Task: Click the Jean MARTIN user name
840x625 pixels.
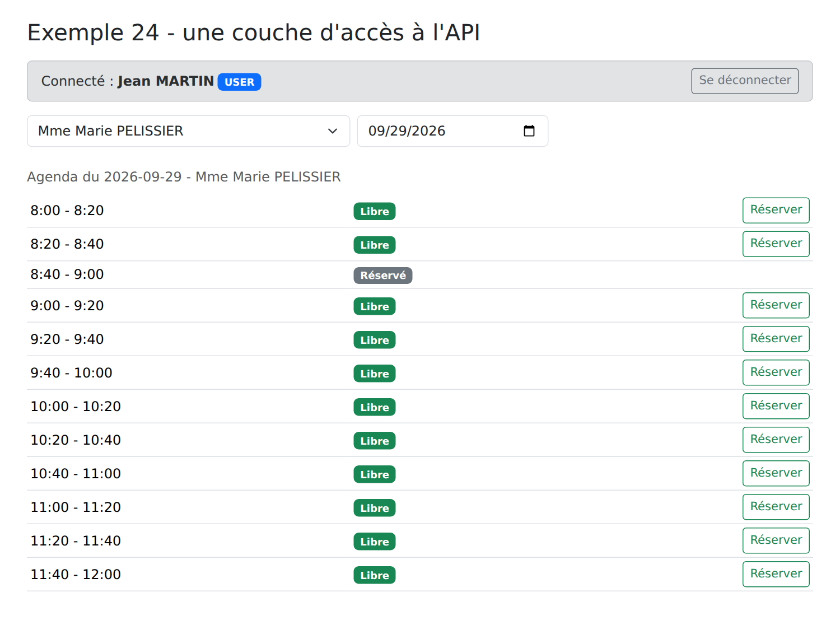Action: point(166,81)
